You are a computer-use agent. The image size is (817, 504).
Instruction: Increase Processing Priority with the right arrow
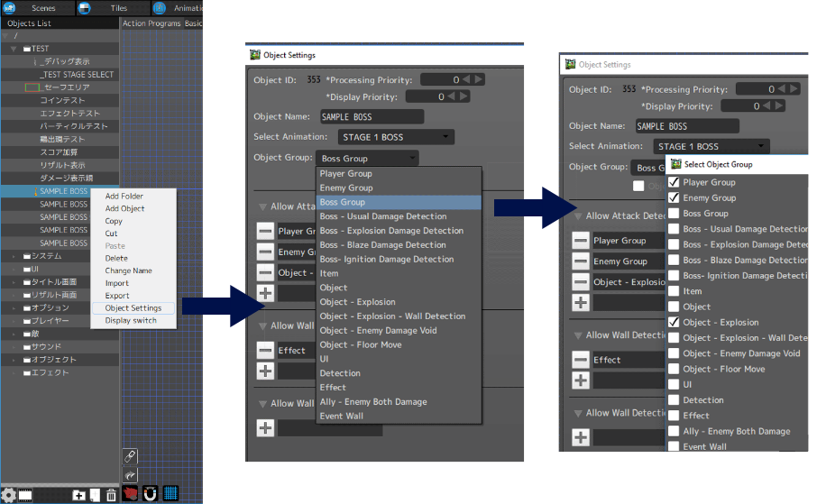coord(480,79)
